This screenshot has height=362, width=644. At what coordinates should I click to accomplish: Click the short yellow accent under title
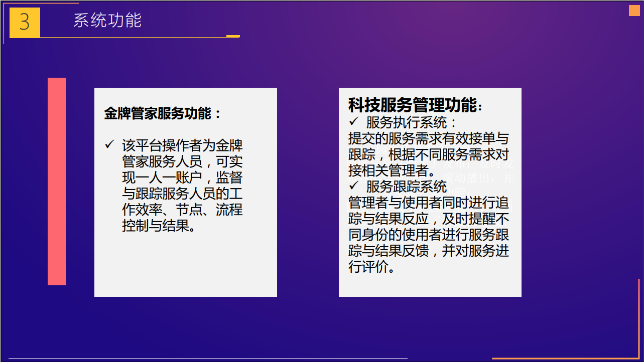[233, 36]
